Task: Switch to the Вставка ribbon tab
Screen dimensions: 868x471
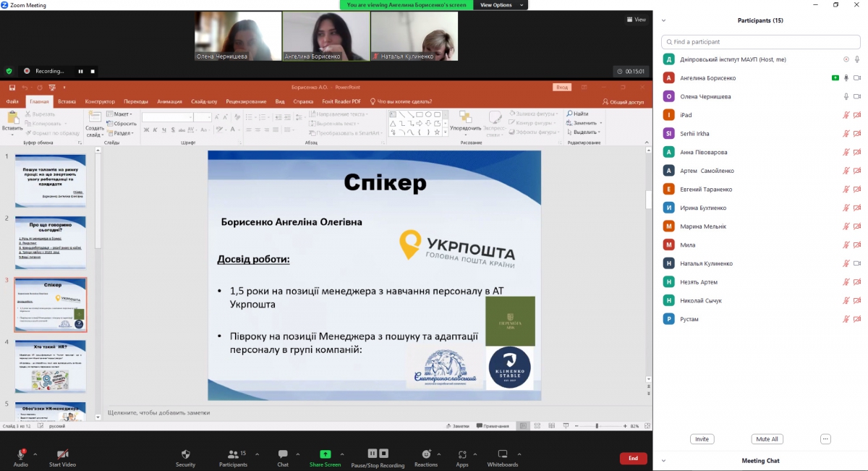Action: [x=67, y=101]
